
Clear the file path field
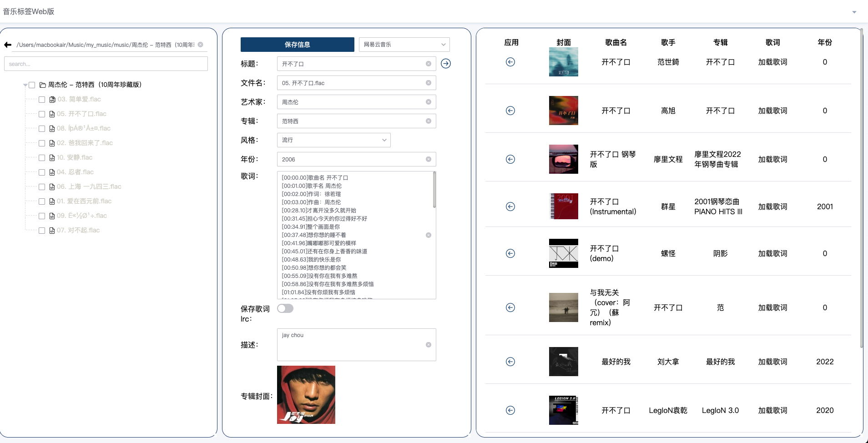(200, 45)
